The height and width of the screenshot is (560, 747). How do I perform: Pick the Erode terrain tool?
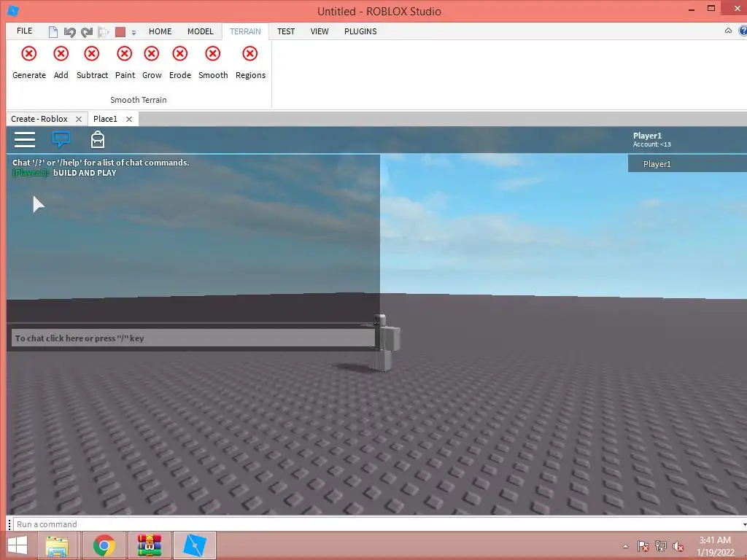[180, 63]
